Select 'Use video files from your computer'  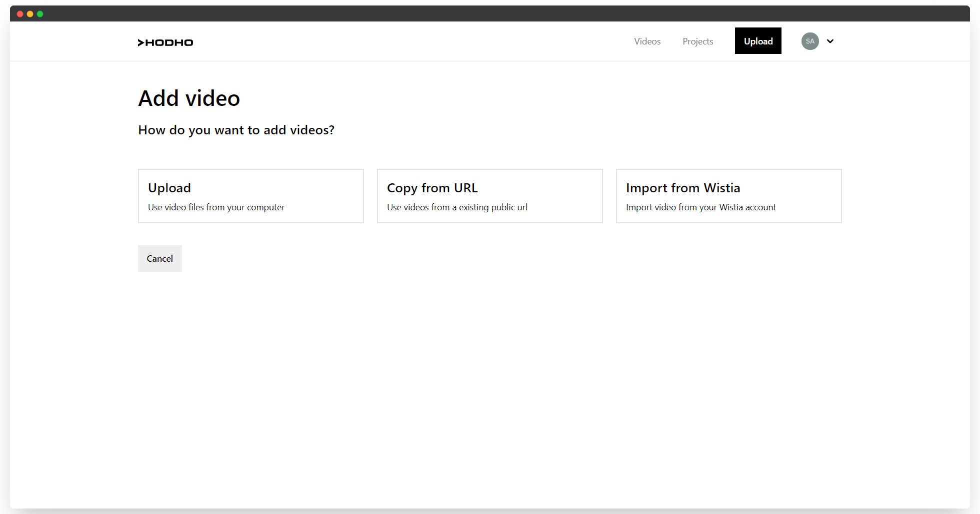216,207
